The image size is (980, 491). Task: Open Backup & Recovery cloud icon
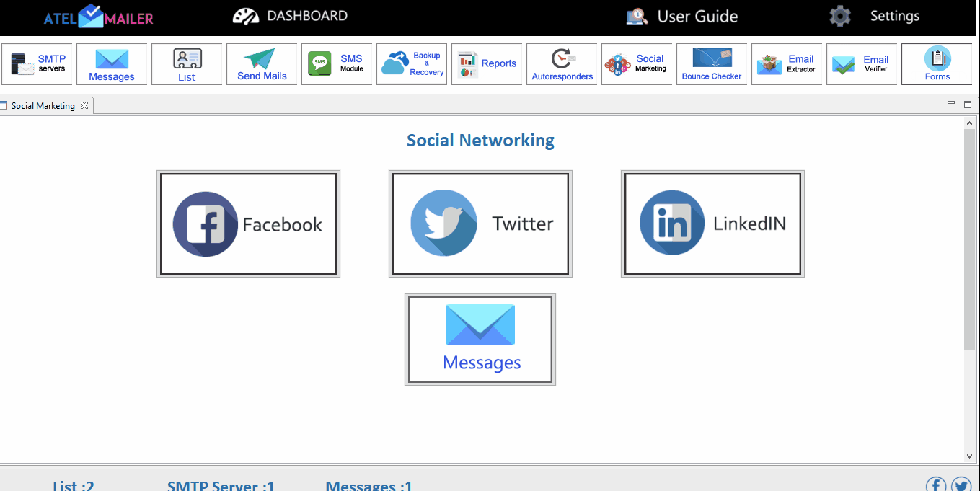click(412, 64)
